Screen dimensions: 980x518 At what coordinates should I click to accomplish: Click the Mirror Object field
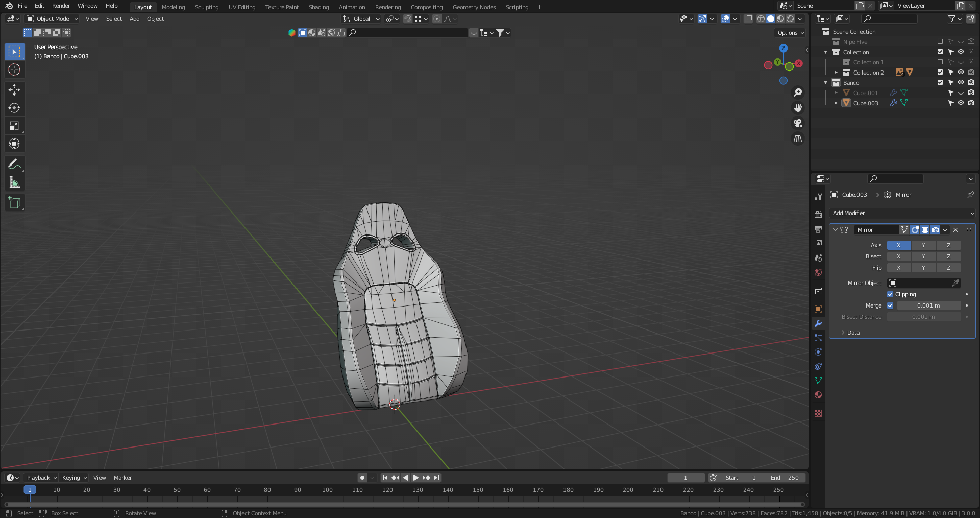pyautogui.click(x=924, y=283)
